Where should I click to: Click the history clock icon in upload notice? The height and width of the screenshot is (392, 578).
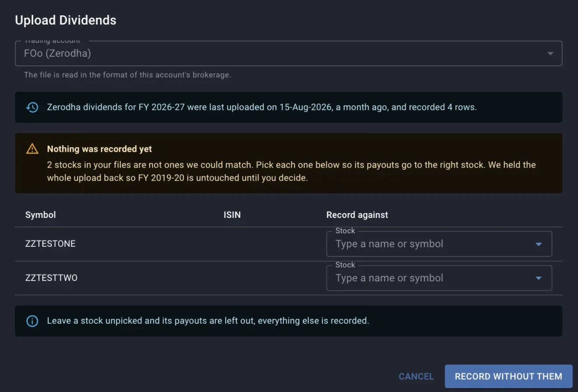click(x=32, y=107)
